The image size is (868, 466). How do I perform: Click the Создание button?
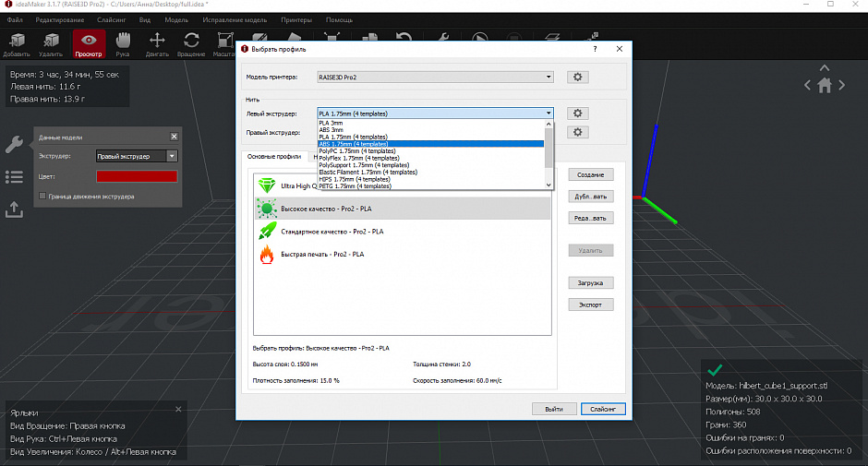click(591, 175)
